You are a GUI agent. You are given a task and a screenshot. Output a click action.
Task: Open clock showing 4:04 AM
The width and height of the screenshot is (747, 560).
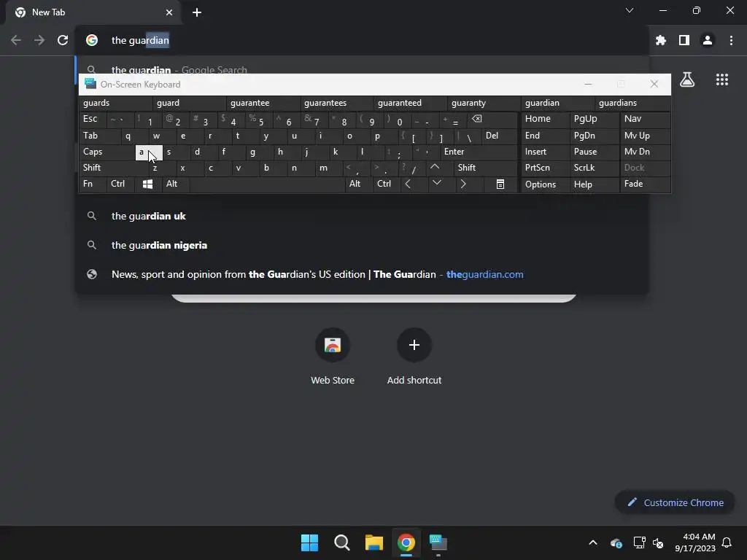point(695,542)
